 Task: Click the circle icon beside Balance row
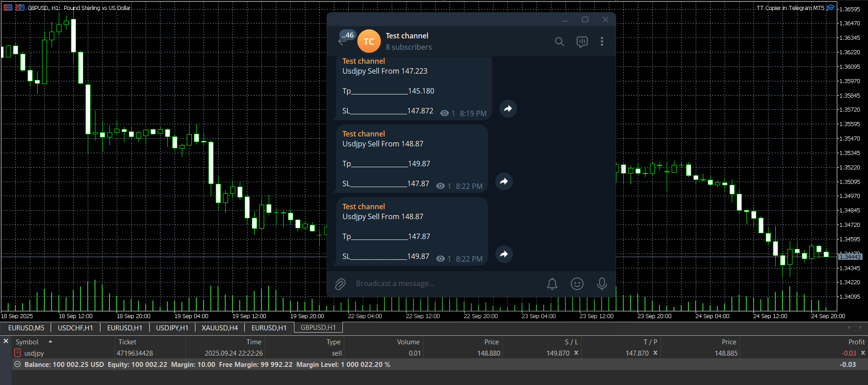click(x=18, y=364)
